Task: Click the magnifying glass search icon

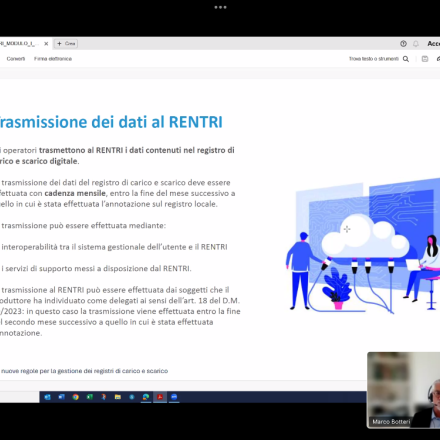Action: click(x=406, y=59)
